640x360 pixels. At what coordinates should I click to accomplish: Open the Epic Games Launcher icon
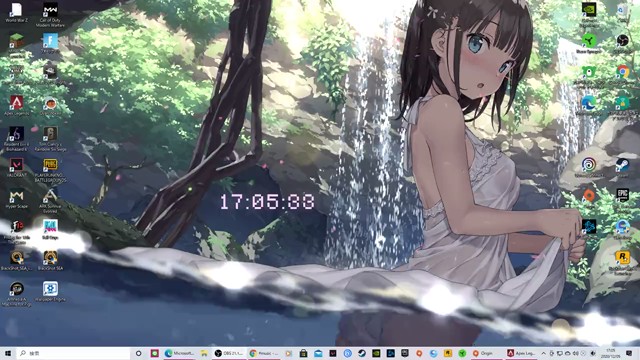(622, 198)
